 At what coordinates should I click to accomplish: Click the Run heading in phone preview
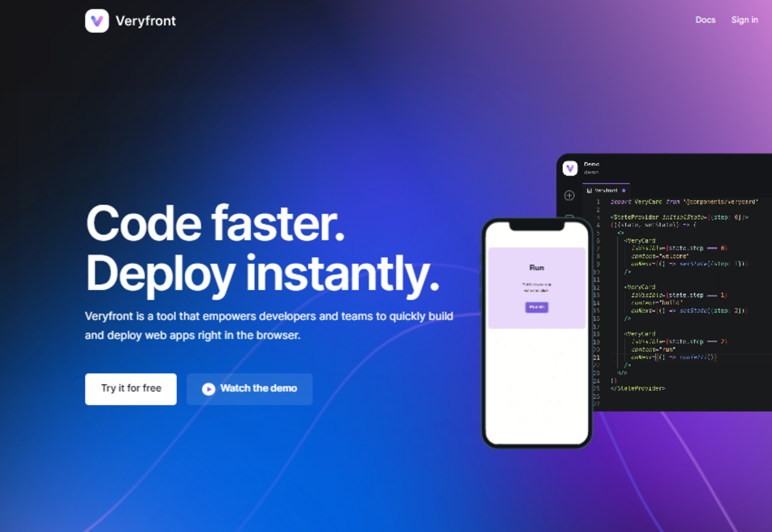(537, 267)
